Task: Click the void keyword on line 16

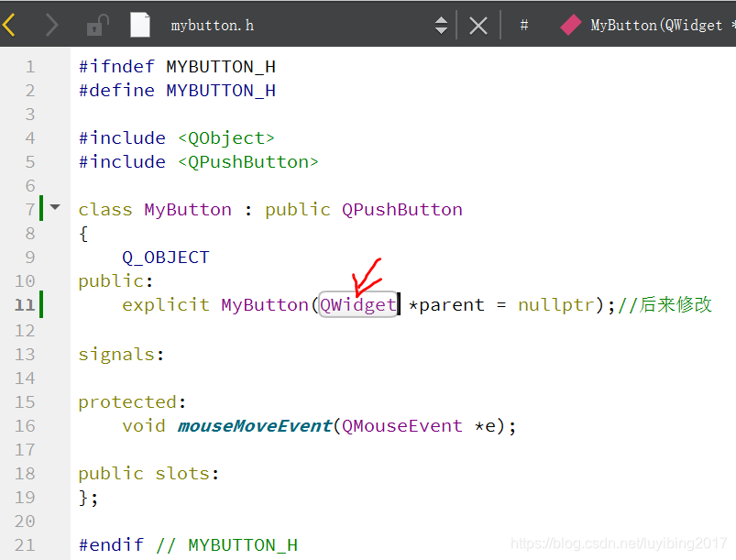Action: pyautogui.click(x=144, y=426)
